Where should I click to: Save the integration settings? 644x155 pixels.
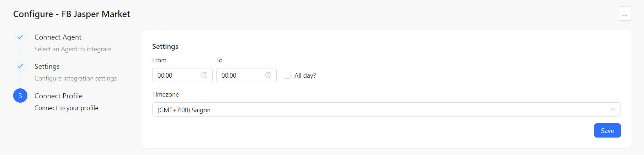point(607,130)
